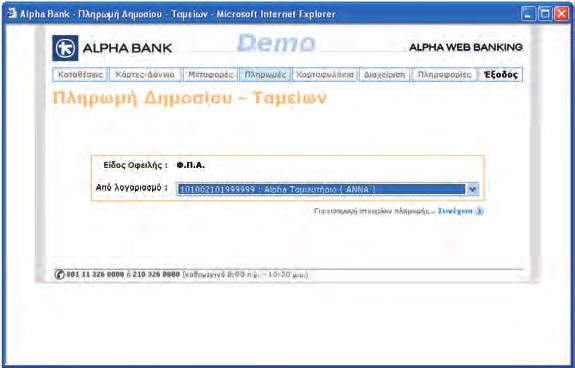Open the Διαχείριση menu tab
This screenshot has width=575, height=368.
point(384,75)
